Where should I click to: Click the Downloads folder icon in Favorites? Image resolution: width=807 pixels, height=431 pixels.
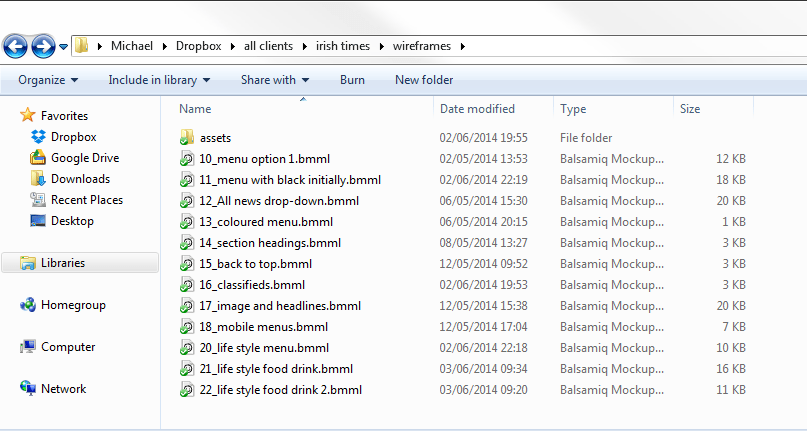38,179
